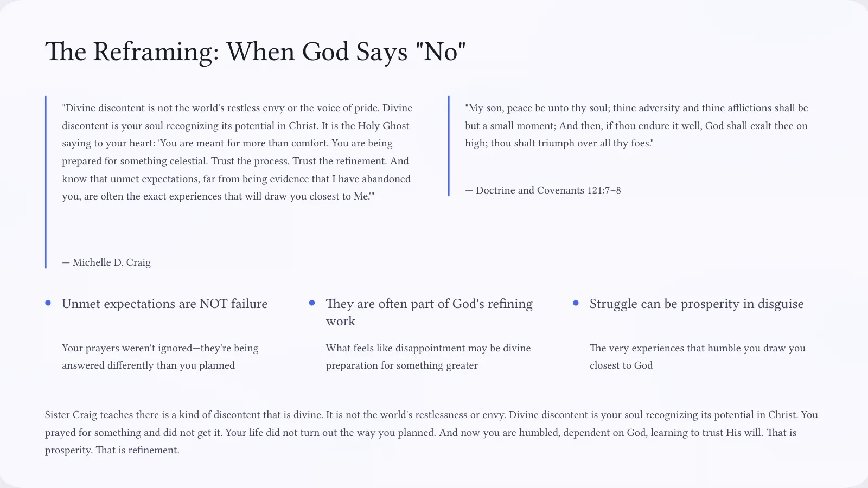Select heading "Unmet expectations are NOT failure"
This screenshot has width=868, height=488.
tap(165, 304)
